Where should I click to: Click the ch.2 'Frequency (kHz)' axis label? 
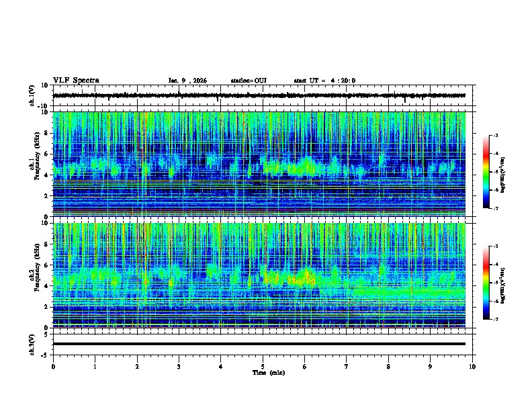coord(37,267)
